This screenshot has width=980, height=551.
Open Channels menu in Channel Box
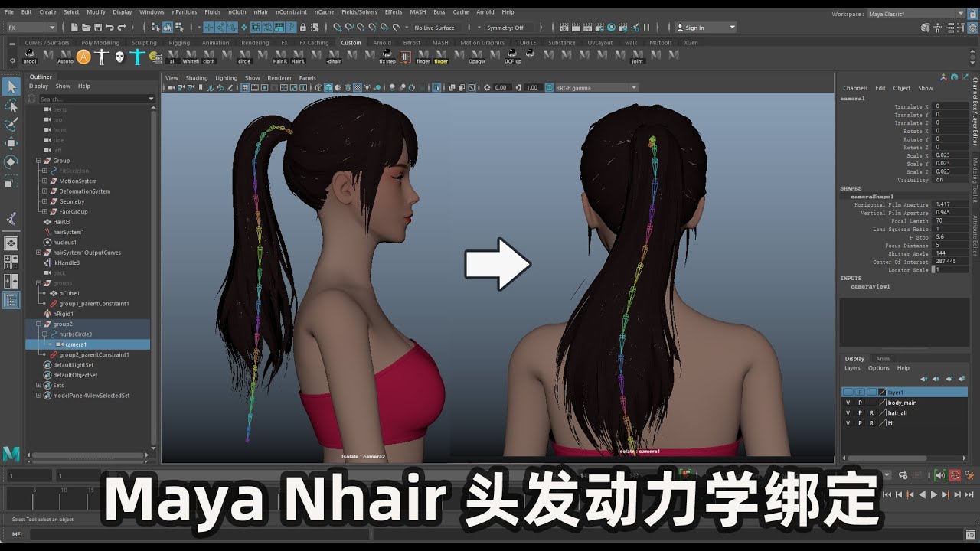coord(855,88)
